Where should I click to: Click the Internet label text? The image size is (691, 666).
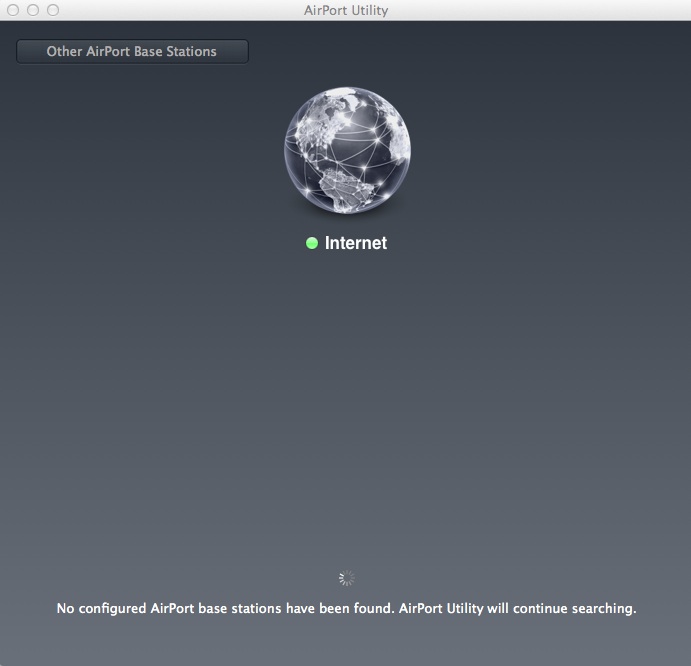click(x=356, y=243)
